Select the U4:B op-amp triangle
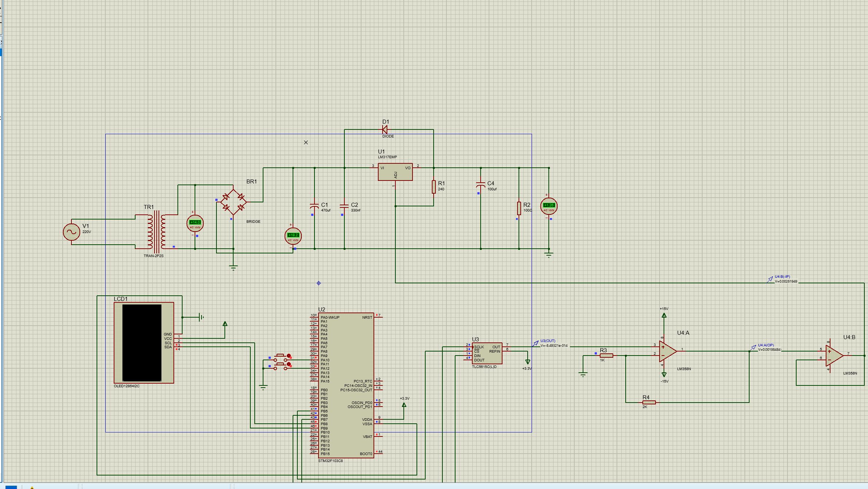The height and width of the screenshot is (489, 868). coord(834,356)
